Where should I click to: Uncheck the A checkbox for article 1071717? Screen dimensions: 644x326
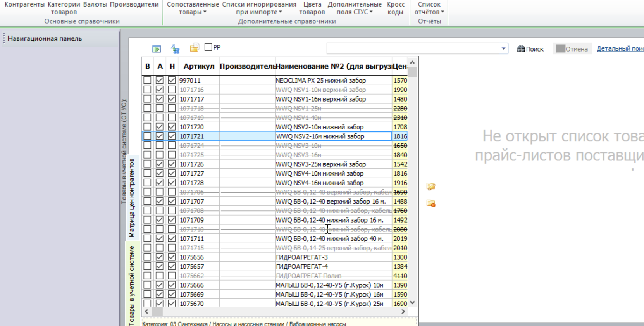coord(160,99)
